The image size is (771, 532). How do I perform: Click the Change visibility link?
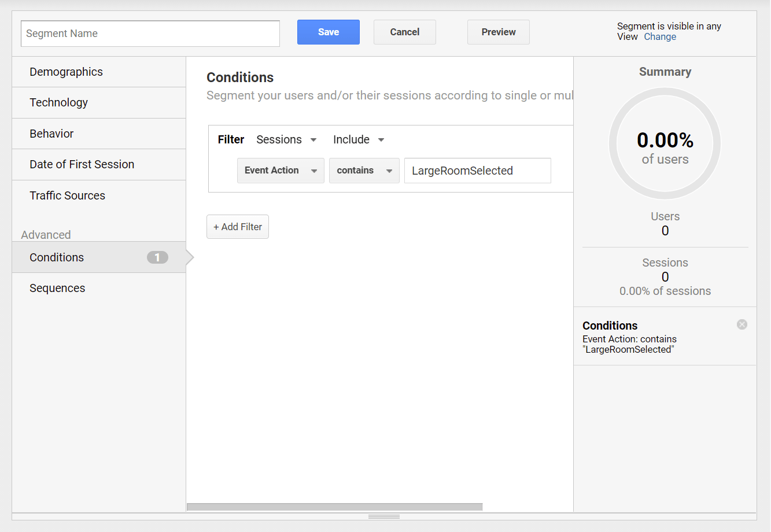(x=660, y=36)
